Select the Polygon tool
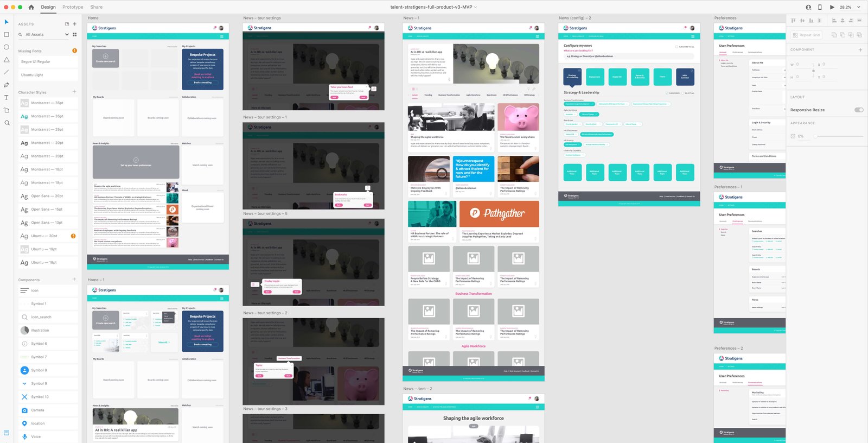868x443 pixels. pos(7,60)
